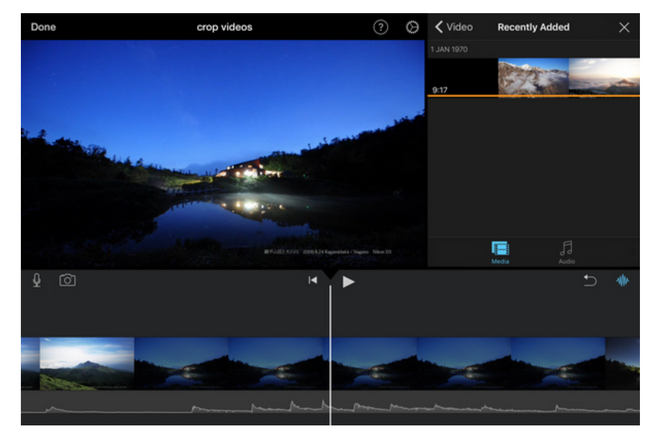Jump to beginning of the timeline
The image size is (650, 437).
click(x=313, y=281)
